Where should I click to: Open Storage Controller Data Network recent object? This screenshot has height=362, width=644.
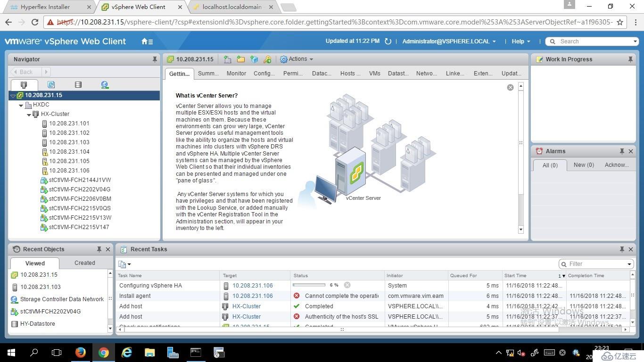coord(62,299)
